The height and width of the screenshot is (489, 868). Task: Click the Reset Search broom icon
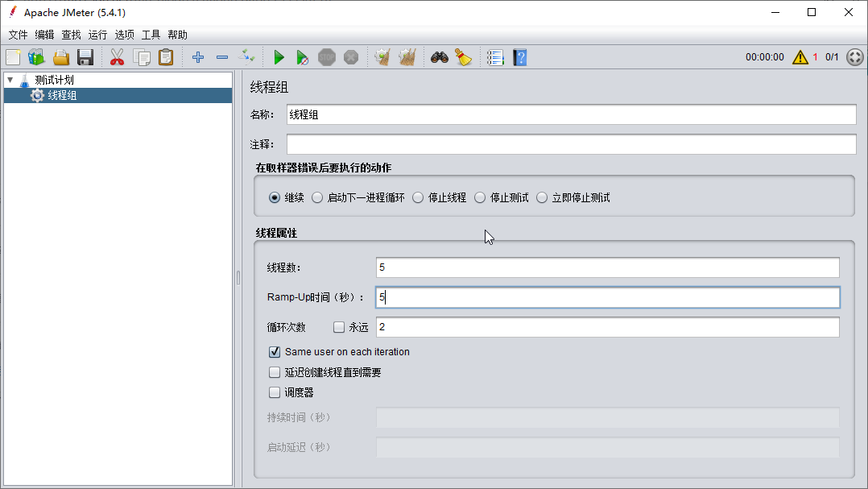(x=463, y=57)
